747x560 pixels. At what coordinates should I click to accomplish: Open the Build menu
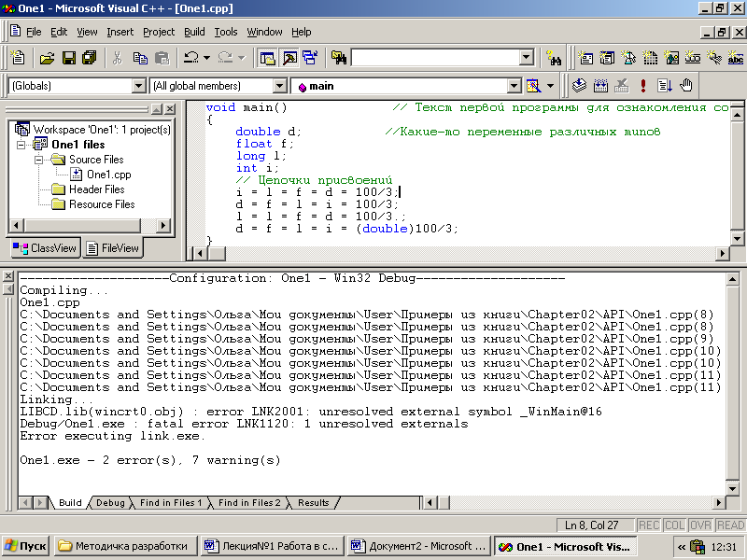coord(194,32)
